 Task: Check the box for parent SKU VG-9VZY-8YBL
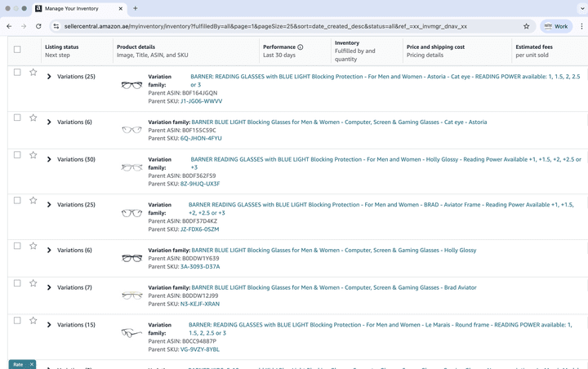(x=17, y=320)
